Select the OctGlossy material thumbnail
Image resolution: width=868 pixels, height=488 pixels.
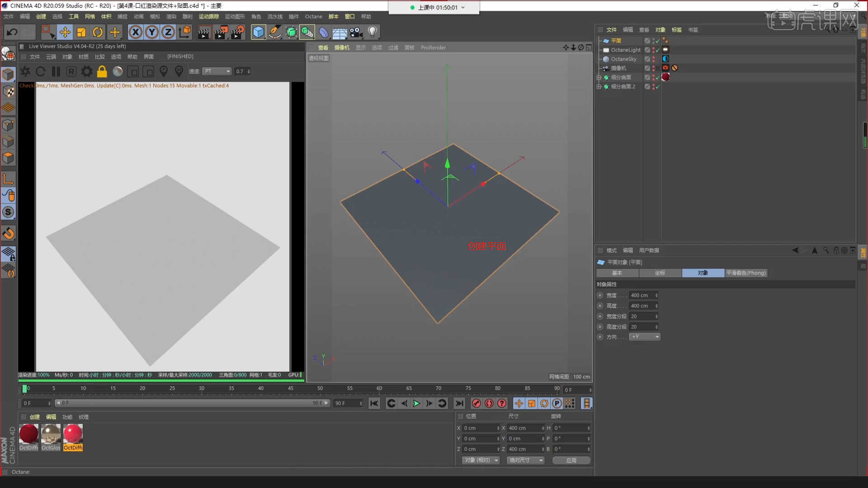[51, 437]
